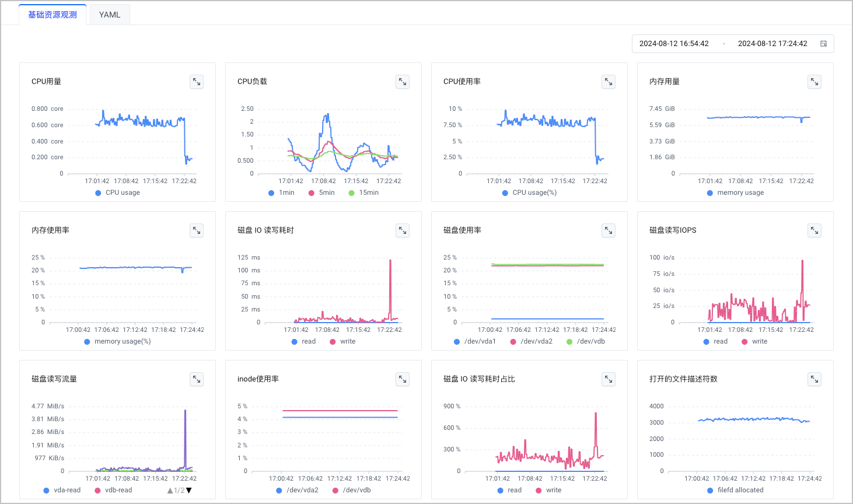The height and width of the screenshot is (504, 853).
Task: Expand the 打开的文件描述符数 chart
Action: click(x=814, y=380)
